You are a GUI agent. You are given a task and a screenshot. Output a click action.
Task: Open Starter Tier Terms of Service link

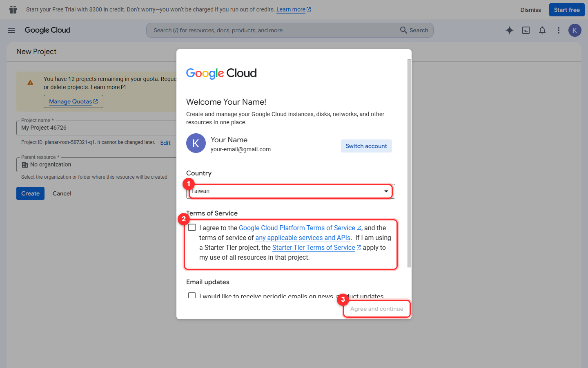(316, 247)
